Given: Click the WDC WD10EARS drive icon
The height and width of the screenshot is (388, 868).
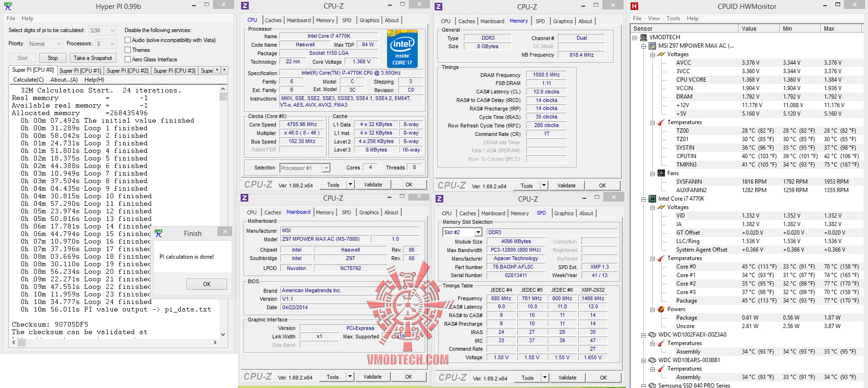Looking at the screenshot, I should click(652, 360).
